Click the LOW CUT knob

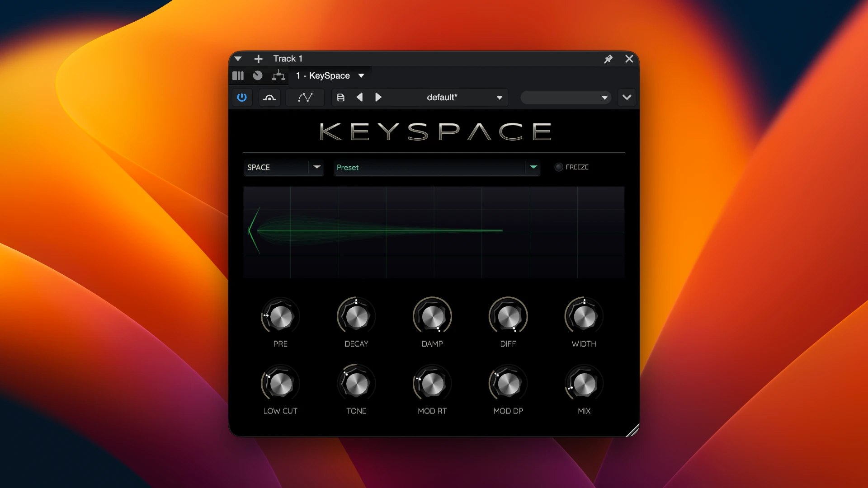[x=280, y=384]
